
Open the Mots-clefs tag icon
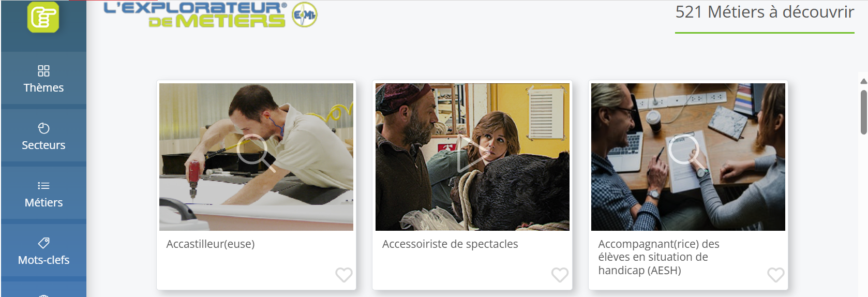tap(43, 243)
